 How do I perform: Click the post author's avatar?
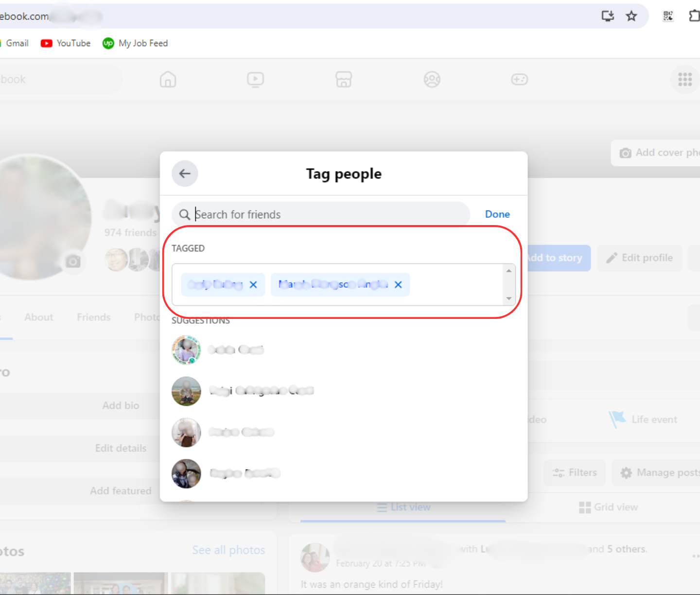[315, 558]
